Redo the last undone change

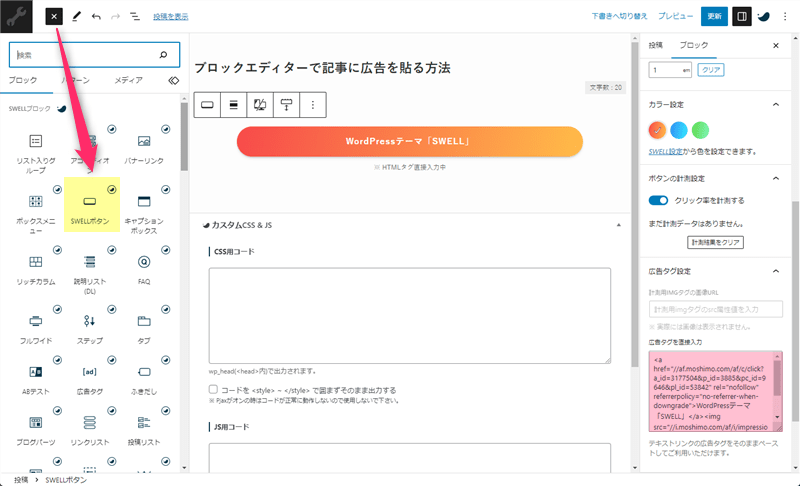[115, 16]
